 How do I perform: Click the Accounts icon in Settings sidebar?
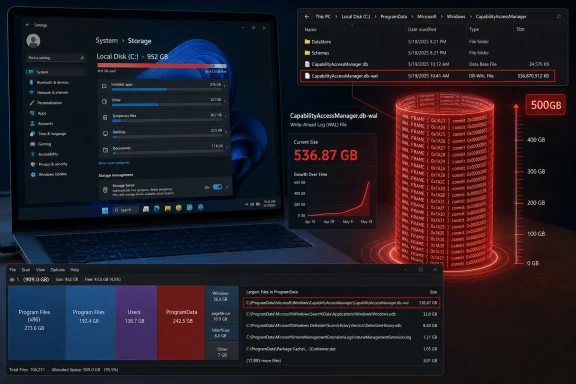[x=32, y=123]
